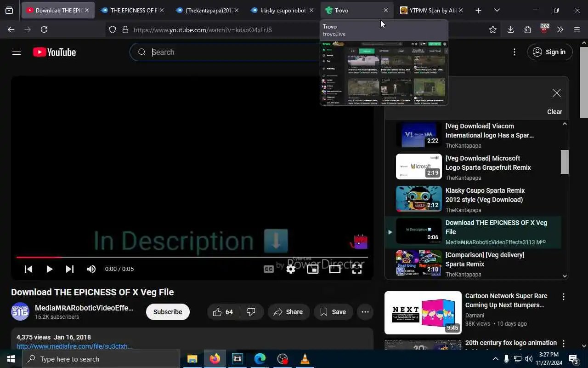
Task: Open the uBlock extension showing 282
Action: coord(544,29)
